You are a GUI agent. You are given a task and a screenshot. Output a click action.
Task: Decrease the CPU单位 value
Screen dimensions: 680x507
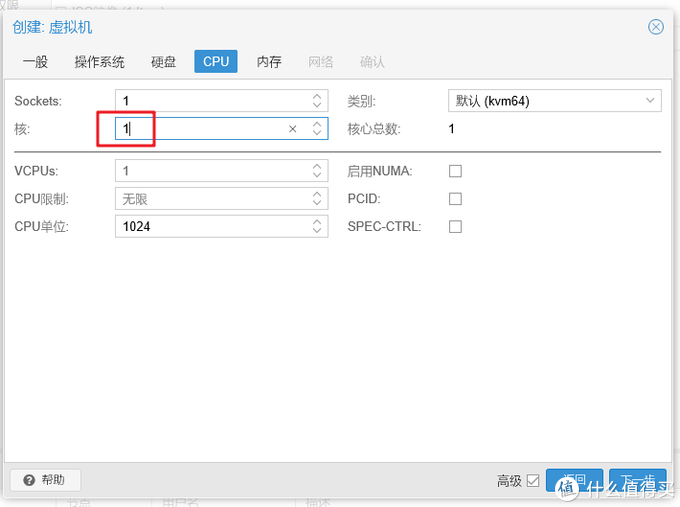pyautogui.click(x=317, y=231)
